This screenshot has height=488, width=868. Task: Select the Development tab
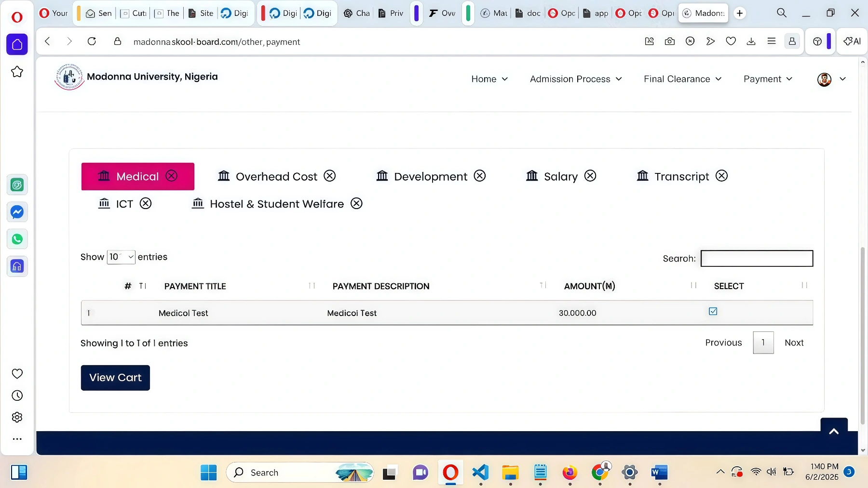(430, 176)
